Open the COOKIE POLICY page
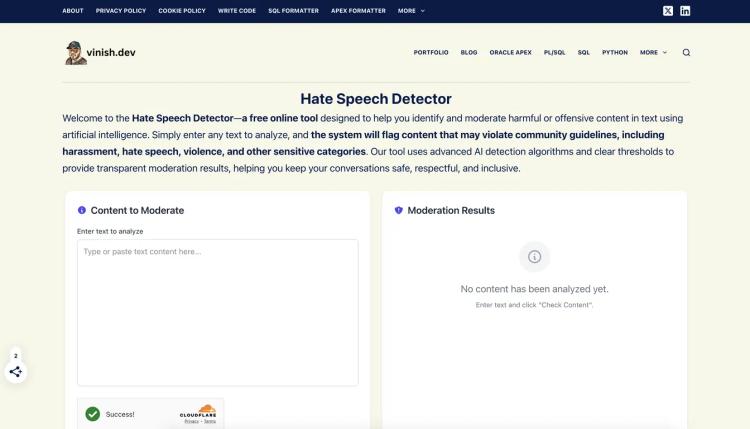This screenshot has width=750, height=429. pyautogui.click(x=182, y=11)
